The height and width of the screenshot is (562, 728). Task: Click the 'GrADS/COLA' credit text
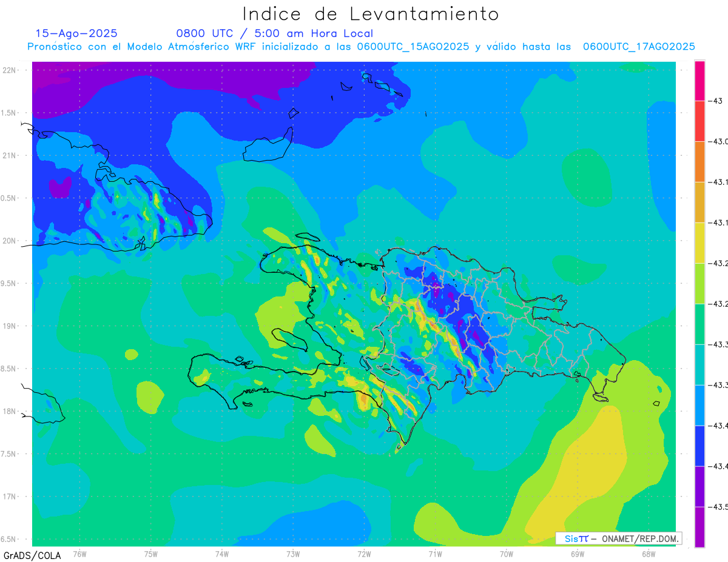(31, 555)
